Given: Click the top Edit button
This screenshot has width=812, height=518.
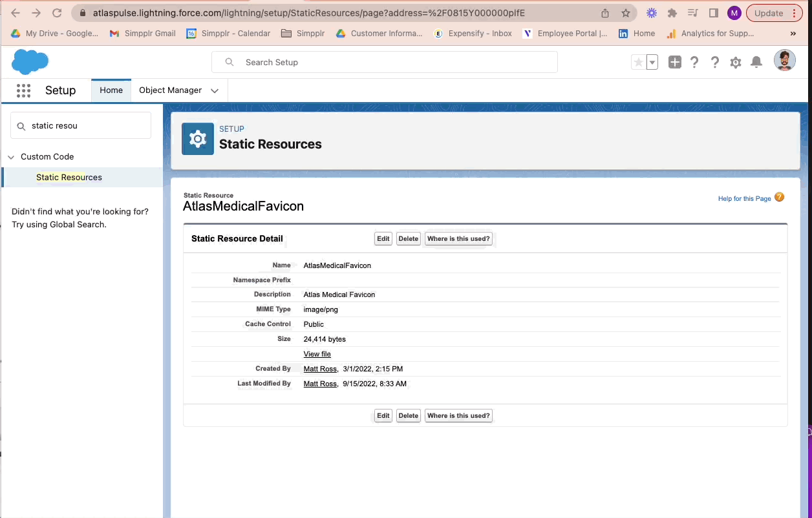Looking at the screenshot, I should [383, 239].
